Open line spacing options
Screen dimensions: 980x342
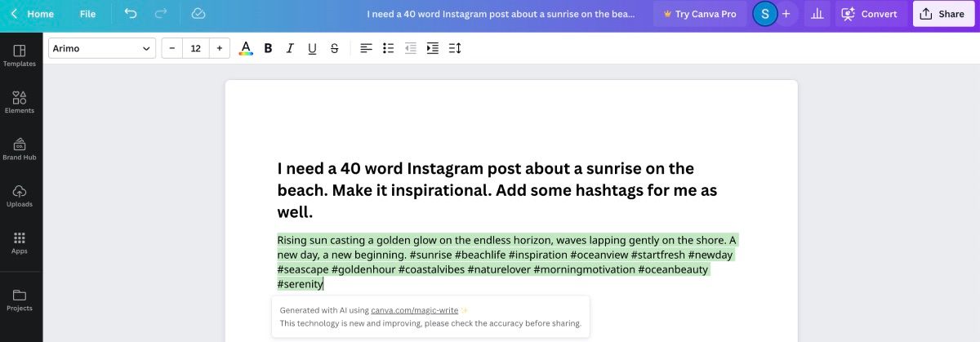[x=455, y=48]
